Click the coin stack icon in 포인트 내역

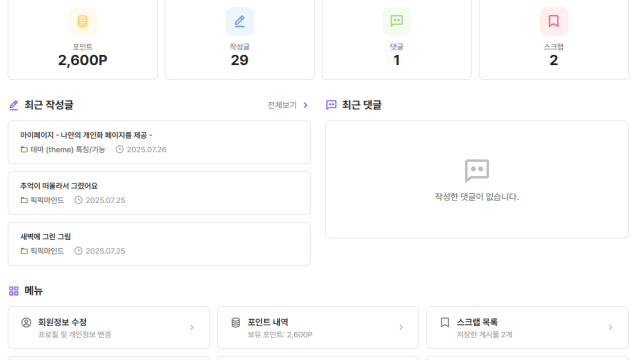coord(236,322)
